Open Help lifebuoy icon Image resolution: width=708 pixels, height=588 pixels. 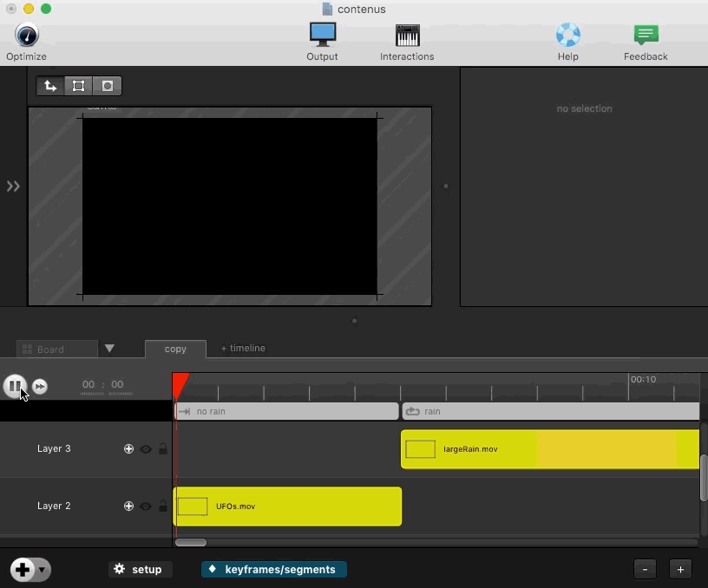coord(567,36)
